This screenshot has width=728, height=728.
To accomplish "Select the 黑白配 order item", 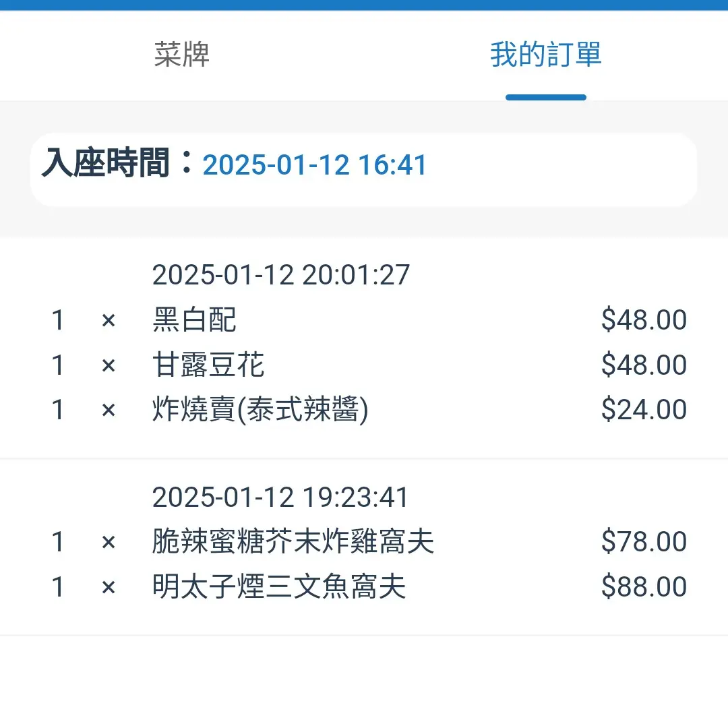I will (195, 320).
